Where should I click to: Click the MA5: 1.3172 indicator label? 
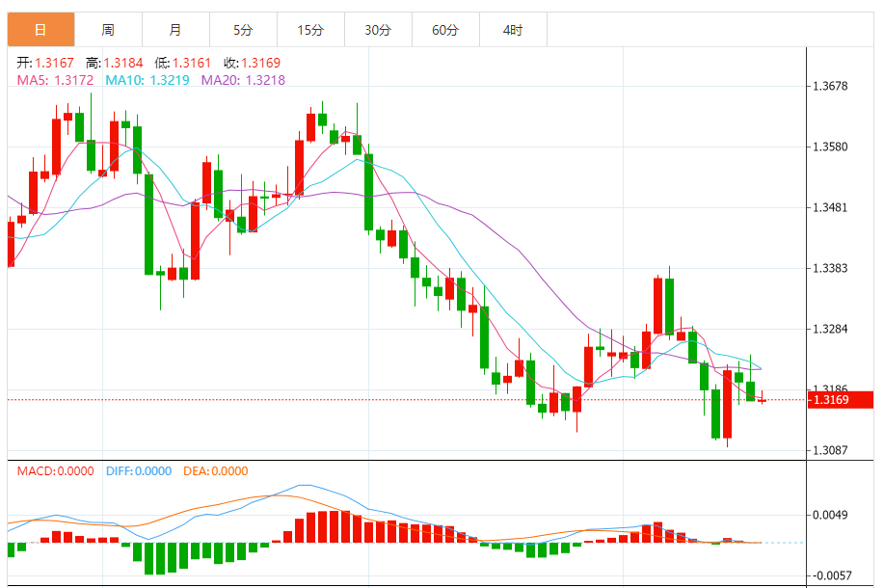point(55,80)
